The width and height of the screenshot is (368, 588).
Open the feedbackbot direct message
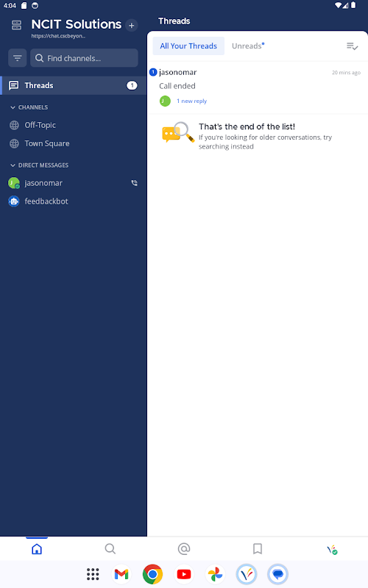point(74,201)
